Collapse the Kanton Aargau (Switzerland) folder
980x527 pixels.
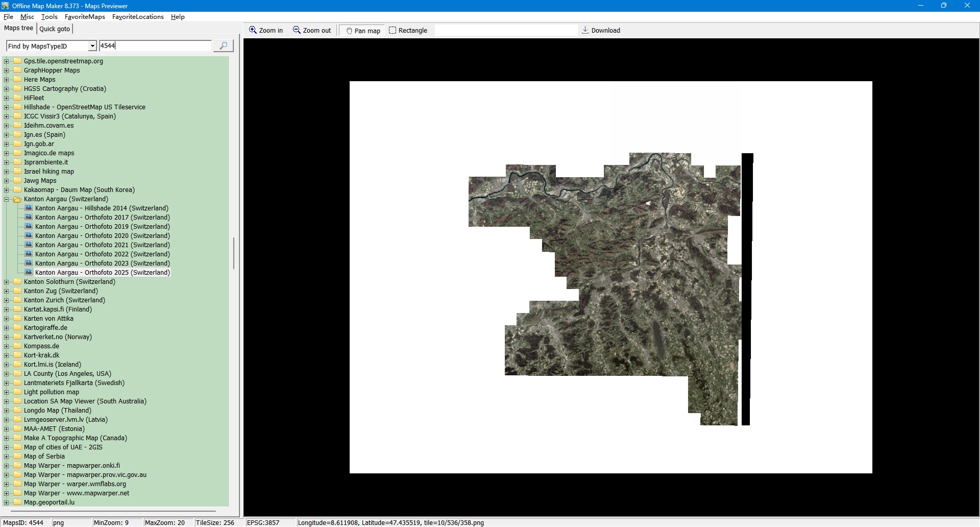(x=7, y=199)
